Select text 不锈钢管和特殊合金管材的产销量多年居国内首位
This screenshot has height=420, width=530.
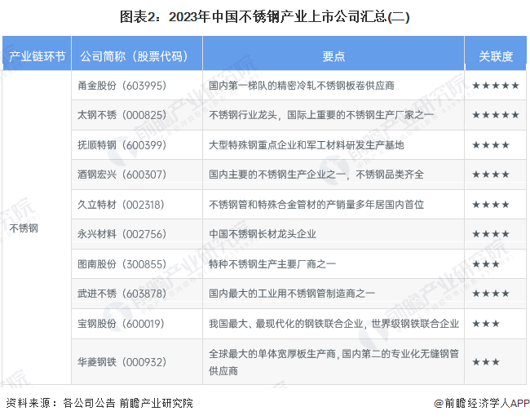(316, 205)
